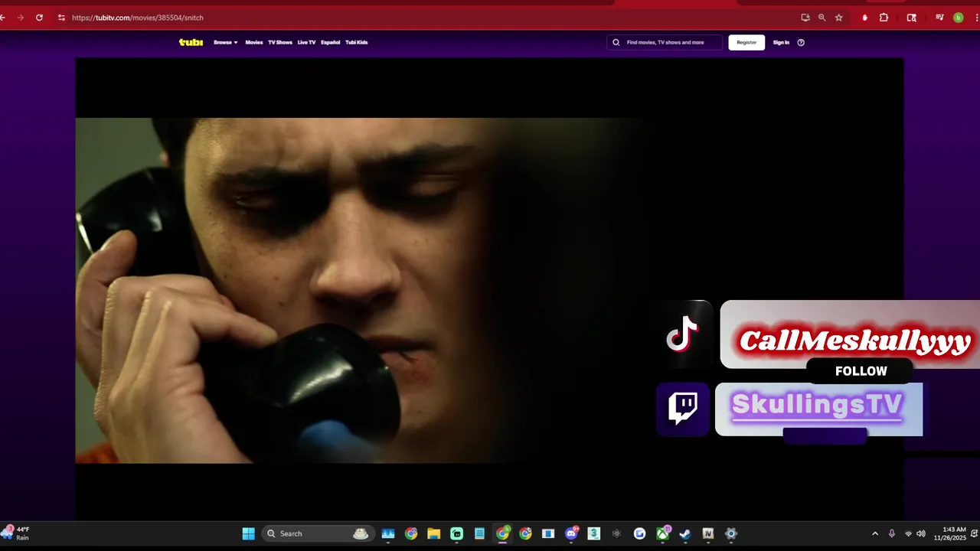Click the SkullingsTV banner
This screenshot has height=551, width=980.
point(818,409)
